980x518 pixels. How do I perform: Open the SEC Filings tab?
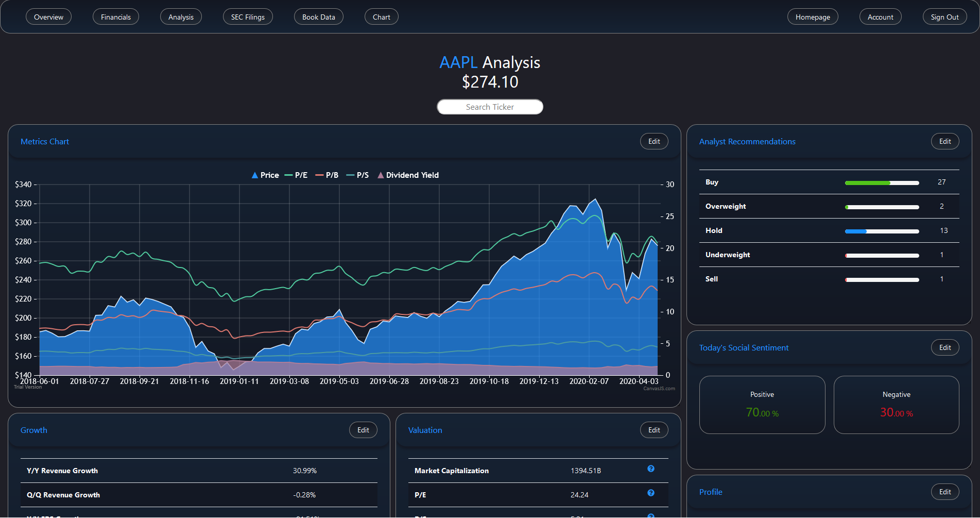[x=248, y=17]
